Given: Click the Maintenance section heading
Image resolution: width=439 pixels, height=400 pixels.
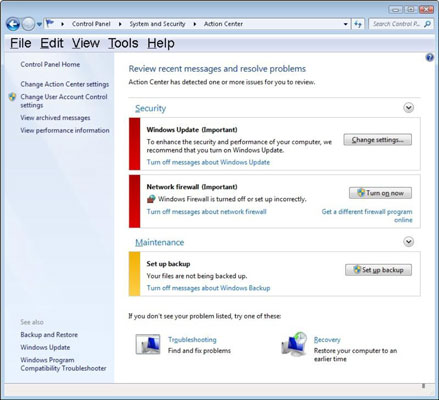Looking at the screenshot, I should (x=159, y=242).
